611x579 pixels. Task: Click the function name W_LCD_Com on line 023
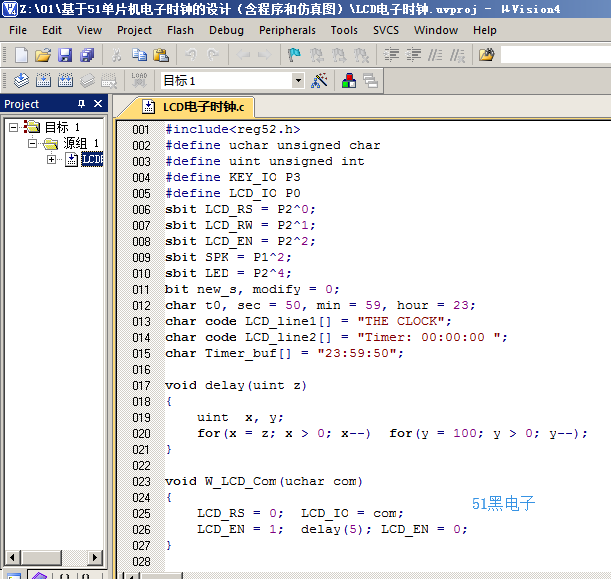click(x=241, y=482)
